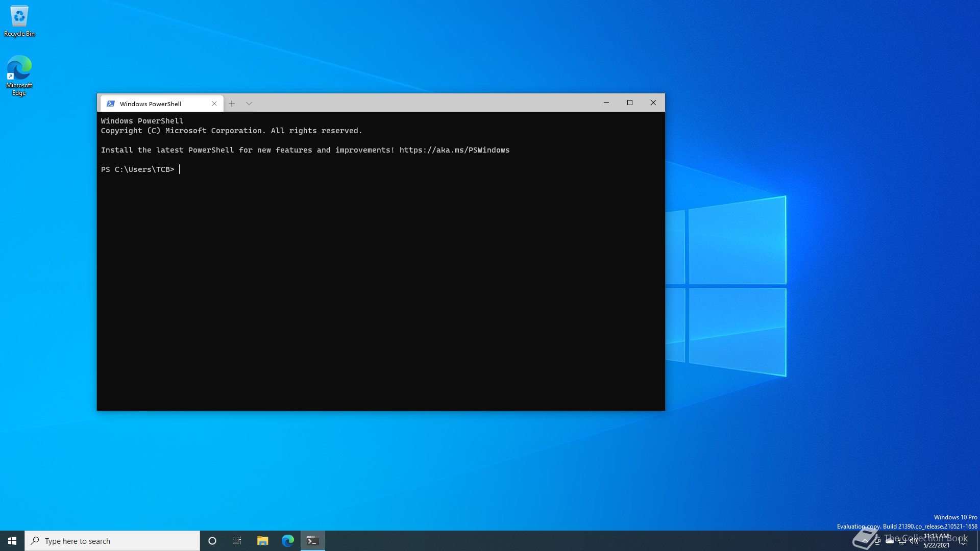The width and height of the screenshot is (980, 551).
Task: Open the network status tray icon
Action: pyautogui.click(x=902, y=541)
